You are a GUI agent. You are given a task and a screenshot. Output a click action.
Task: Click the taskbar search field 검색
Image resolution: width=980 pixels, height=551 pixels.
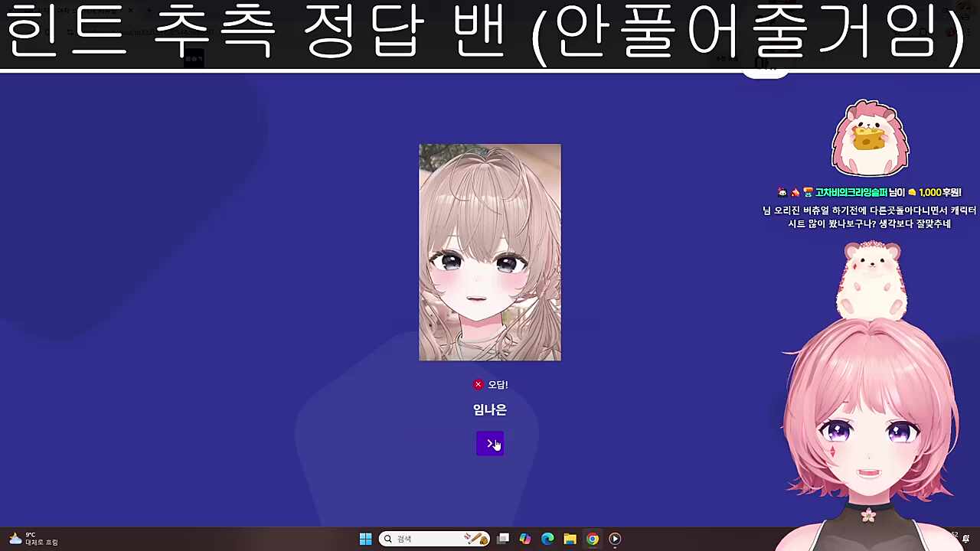point(434,539)
